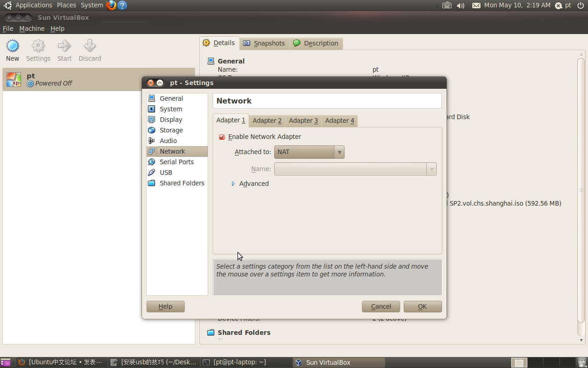Launch Firefox from the top panel
The height and width of the screenshot is (368, 588).
tap(111, 5)
